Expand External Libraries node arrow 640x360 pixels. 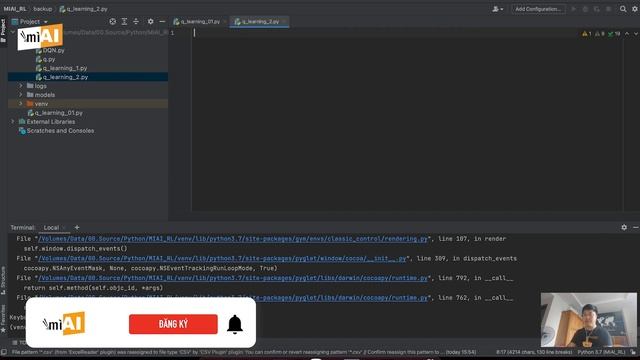pos(13,122)
